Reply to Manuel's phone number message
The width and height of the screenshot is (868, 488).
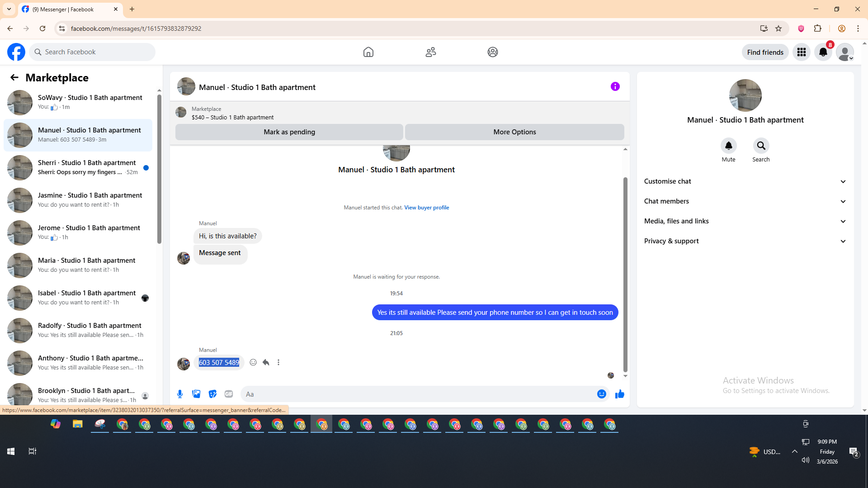(x=266, y=362)
